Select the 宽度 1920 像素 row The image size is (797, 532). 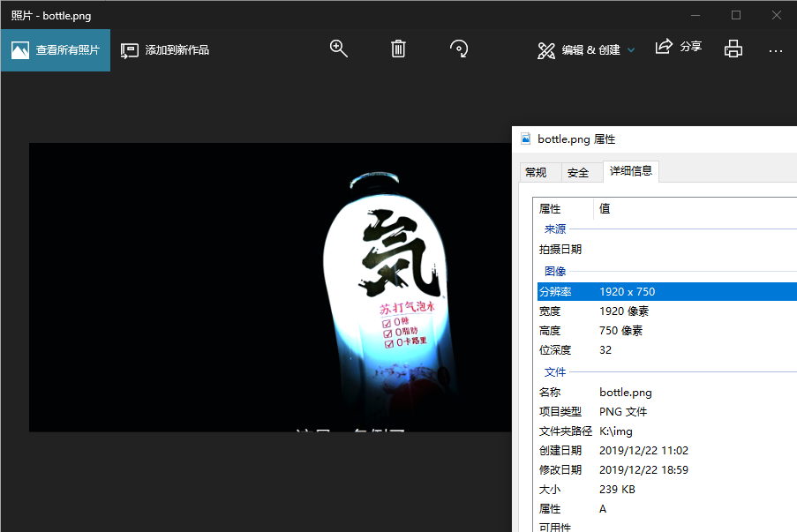(667, 311)
